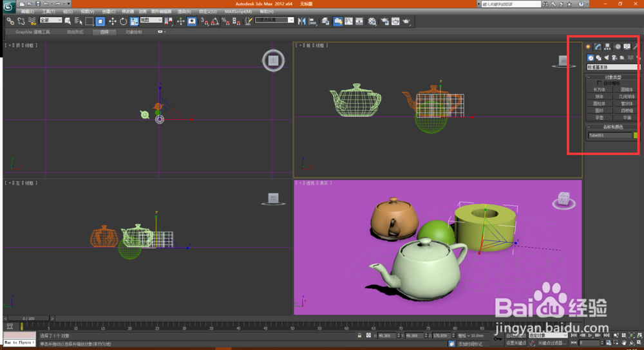Open the MAXScript(M) menu

point(238,12)
